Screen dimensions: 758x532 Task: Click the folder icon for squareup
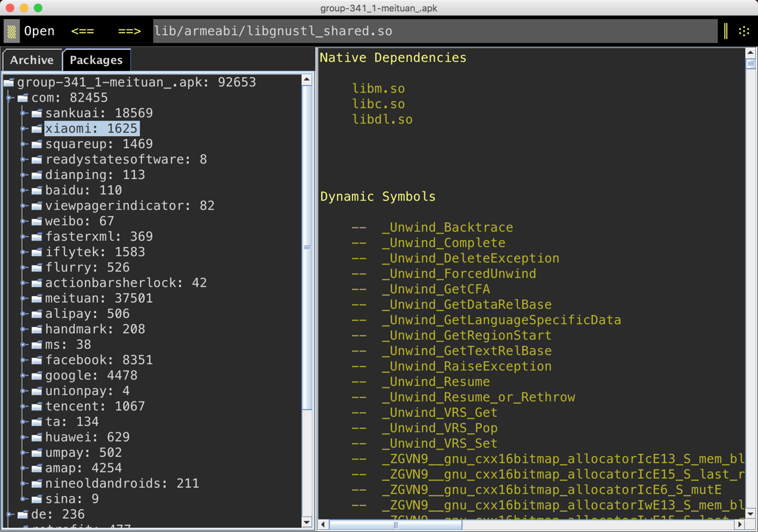click(x=37, y=145)
